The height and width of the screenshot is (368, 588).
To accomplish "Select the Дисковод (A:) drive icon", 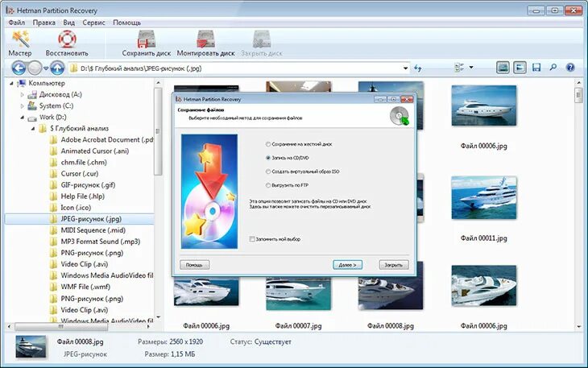I will pos(33,94).
